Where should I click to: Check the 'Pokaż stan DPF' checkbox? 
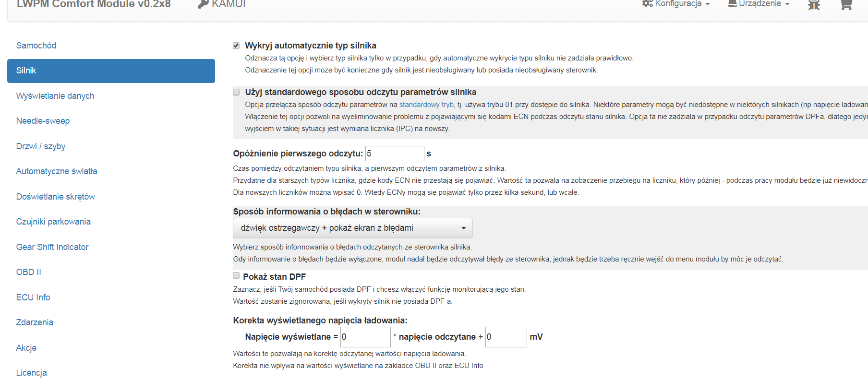coord(236,275)
